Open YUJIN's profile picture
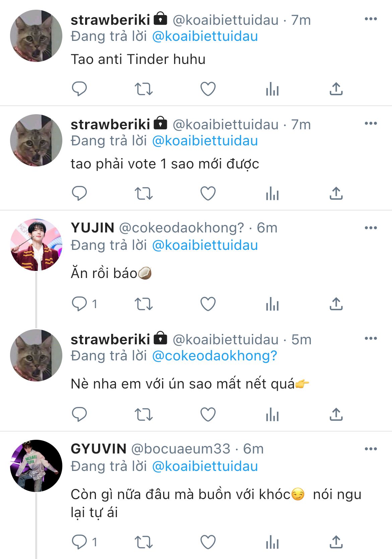 36,245
